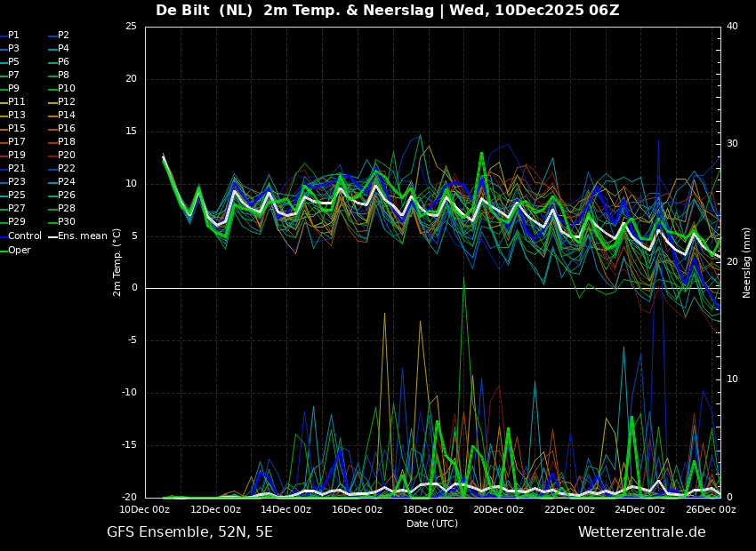Viewport: 756px width, 551px height.
Task: Click the P30 legend entry
Action: click(61, 221)
